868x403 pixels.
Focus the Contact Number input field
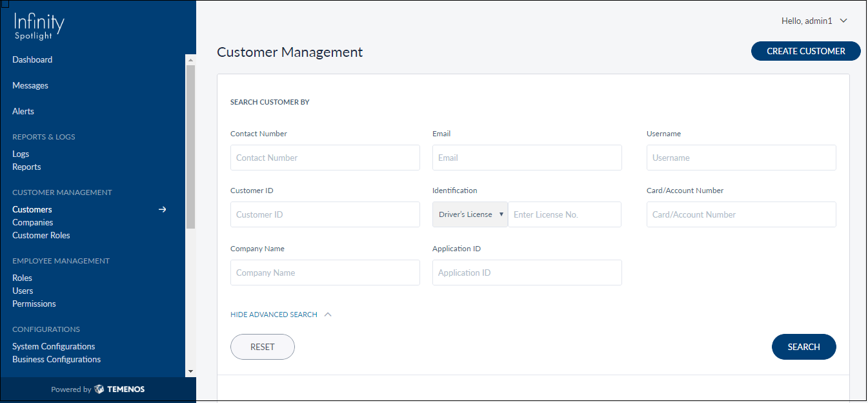[x=325, y=158]
